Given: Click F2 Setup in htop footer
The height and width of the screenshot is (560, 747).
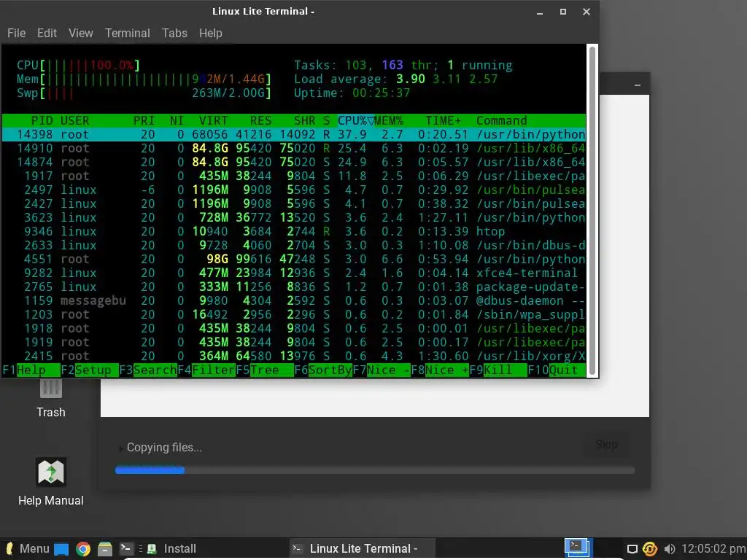Looking at the screenshot, I should point(90,370).
